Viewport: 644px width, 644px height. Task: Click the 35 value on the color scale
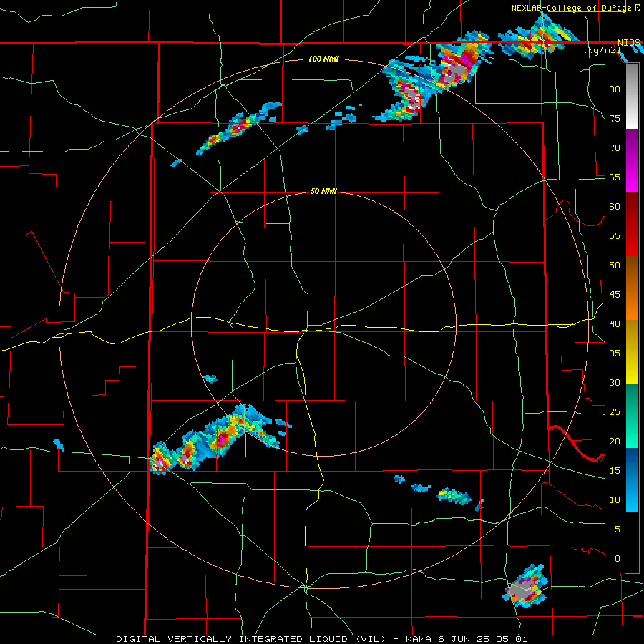pos(615,353)
